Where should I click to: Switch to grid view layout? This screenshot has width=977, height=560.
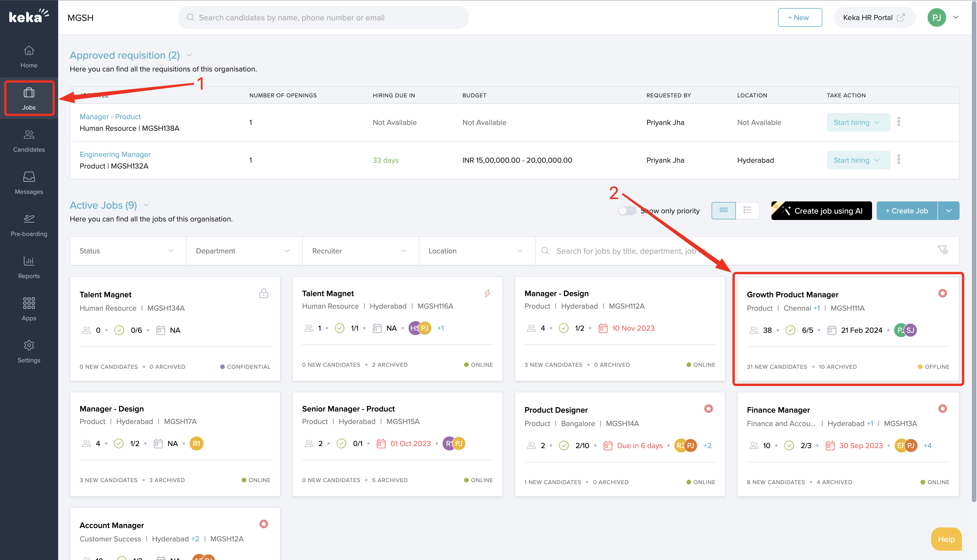tap(724, 211)
